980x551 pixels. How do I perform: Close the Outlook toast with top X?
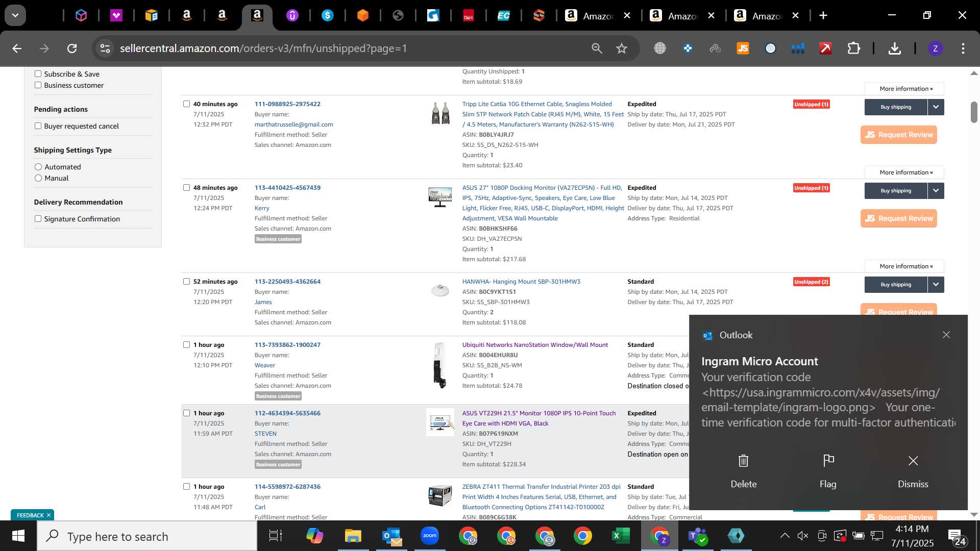946,335
